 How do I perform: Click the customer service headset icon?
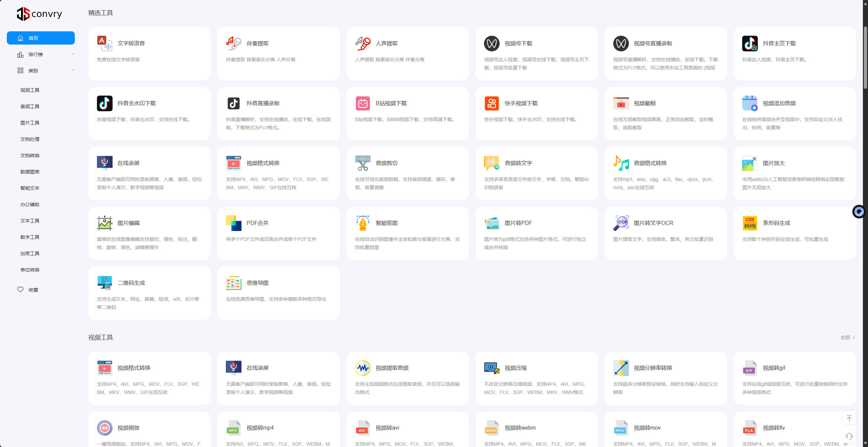coord(849,436)
